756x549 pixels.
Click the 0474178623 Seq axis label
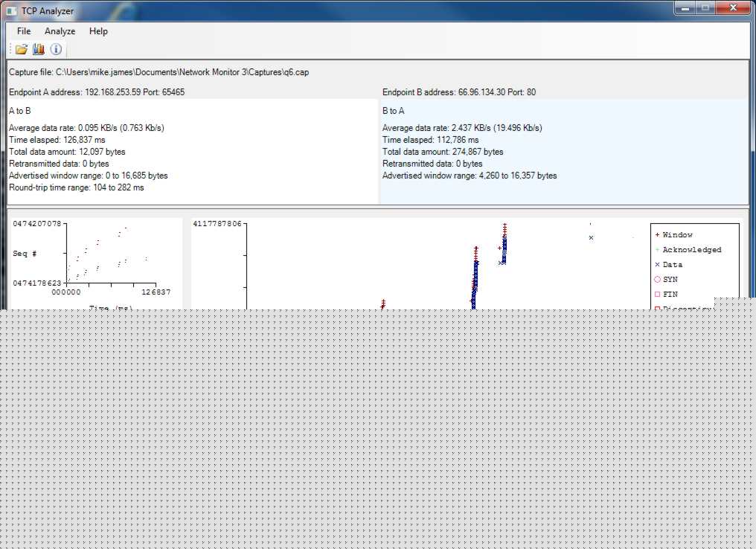click(x=37, y=283)
